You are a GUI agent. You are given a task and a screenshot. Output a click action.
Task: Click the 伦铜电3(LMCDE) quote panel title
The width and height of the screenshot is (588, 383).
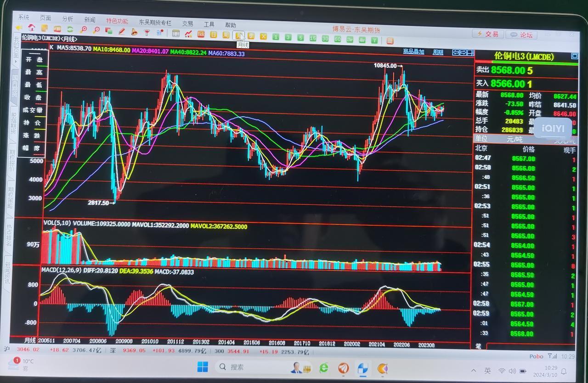click(x=524, y=56)
